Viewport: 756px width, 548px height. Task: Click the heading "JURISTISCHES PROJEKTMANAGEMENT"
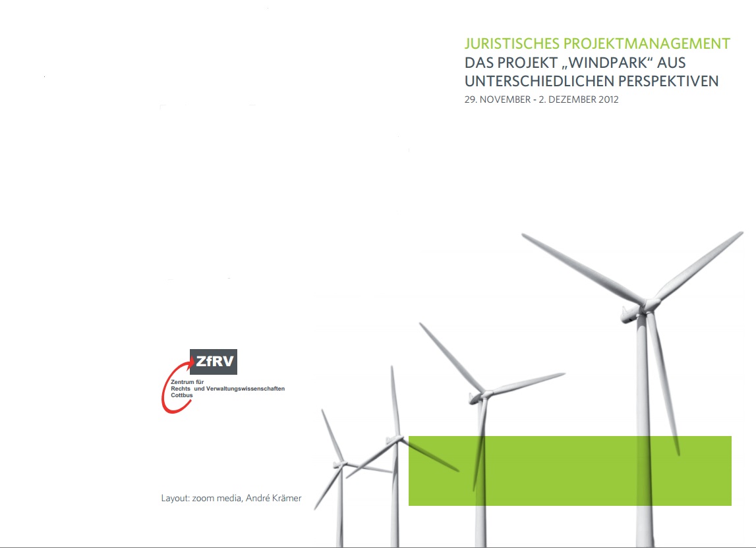pyautogui.click(x=597, y=43)
